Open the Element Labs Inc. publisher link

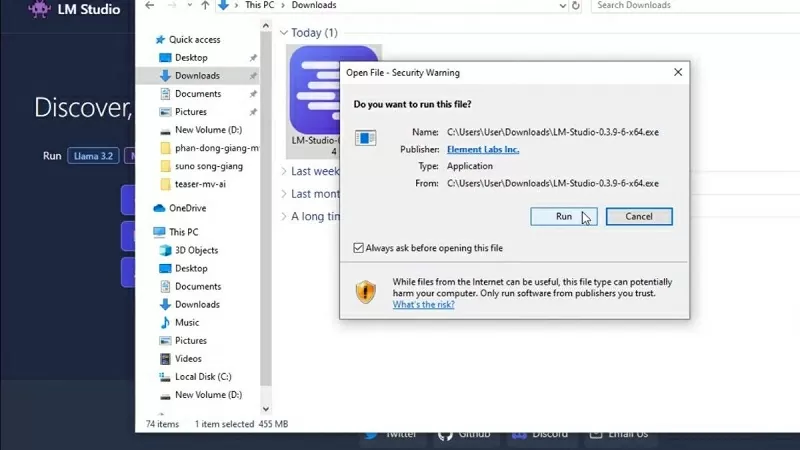483,149
